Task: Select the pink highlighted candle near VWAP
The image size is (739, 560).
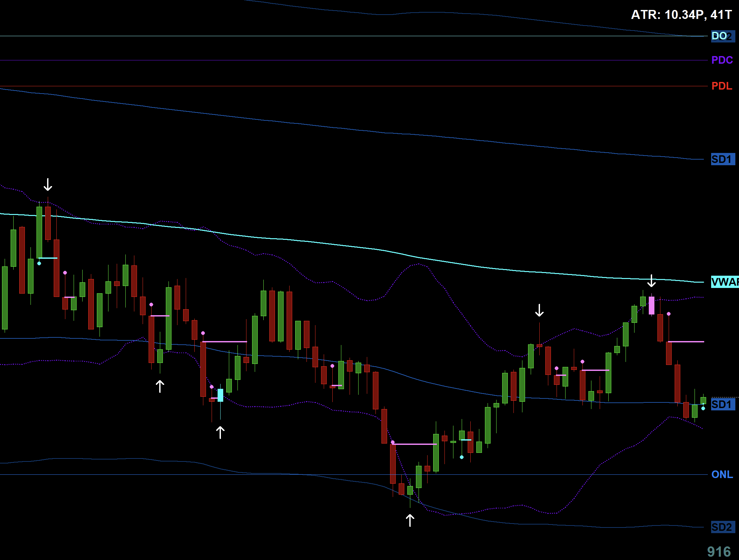Action: (x=651, y=306)
